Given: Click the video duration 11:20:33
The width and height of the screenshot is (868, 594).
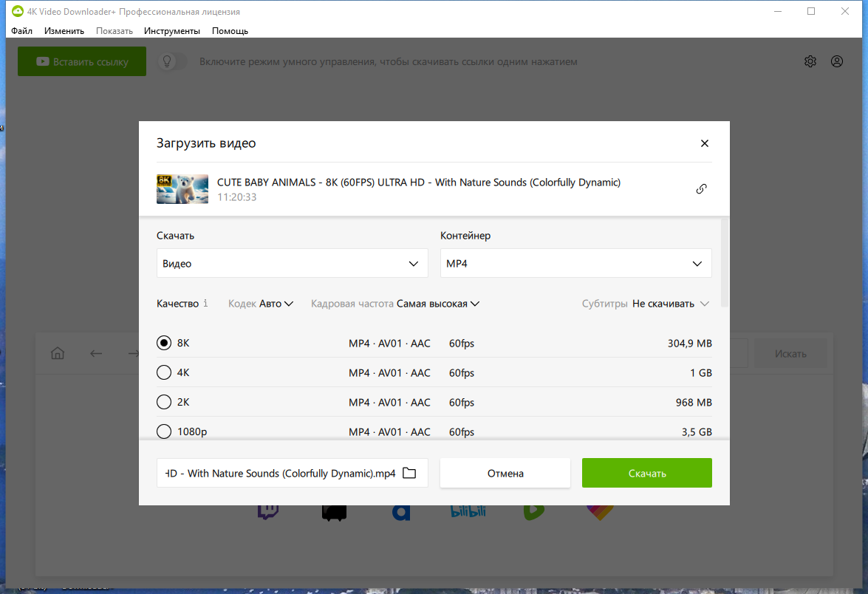Looking at the screenshot, I should click(x=237, y=197).
